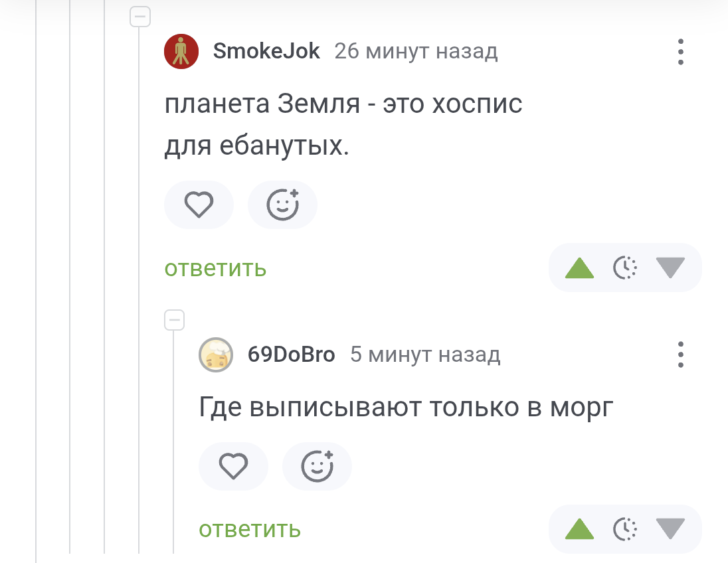
Task: Downvote SmokeJok's comment
Action: [670, 268]
